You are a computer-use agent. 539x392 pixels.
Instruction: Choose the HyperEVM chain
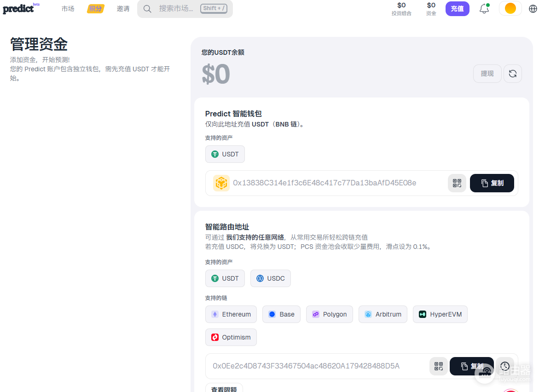[x=440, y=314]
